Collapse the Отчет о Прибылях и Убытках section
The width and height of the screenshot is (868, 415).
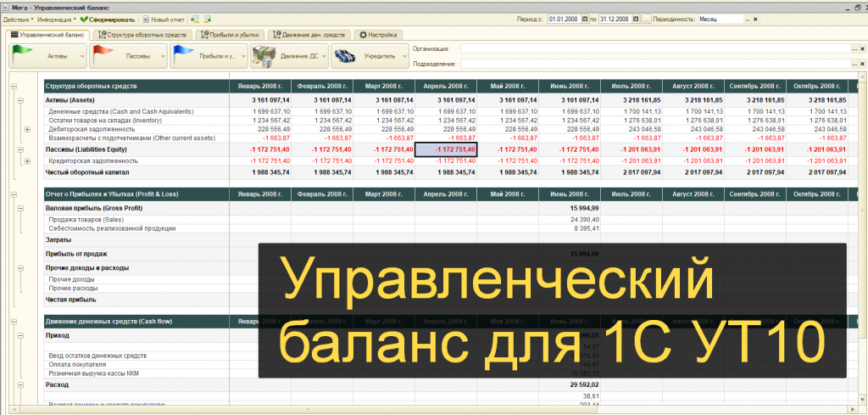pyautogui.click(x=14, y=194)
